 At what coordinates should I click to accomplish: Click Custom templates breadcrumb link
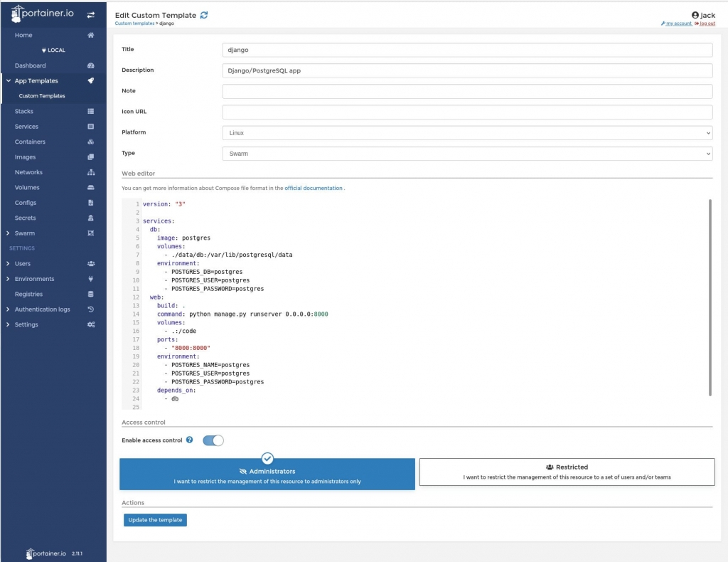coord(134,23)
